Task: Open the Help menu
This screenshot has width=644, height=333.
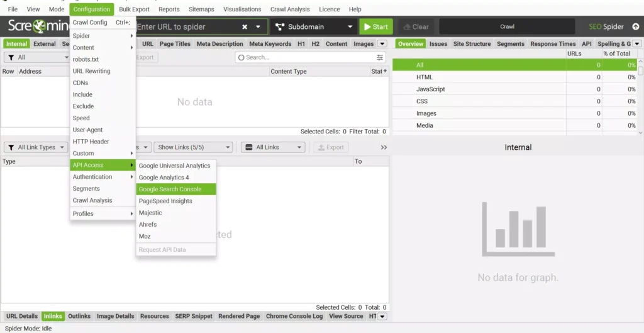Action: [x=355, y=9]
